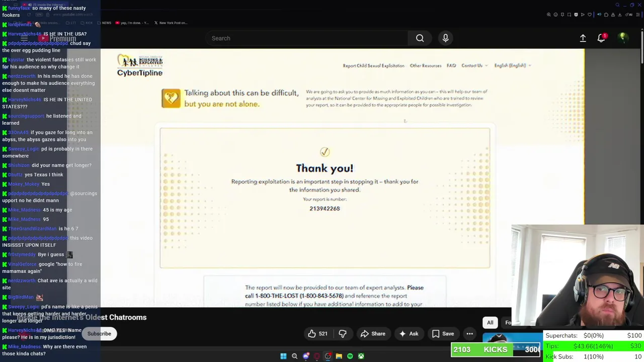The image size is (644, 362).
Task: Open the browser downloads icon
Action: [620, 15]
